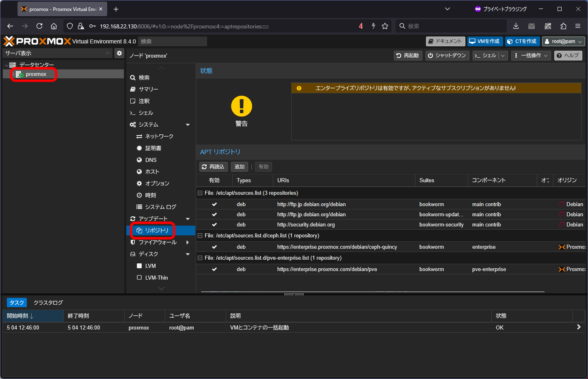Select the proxmox node in tree
The height and width of the screenshot is (379, 588).
click(36, 74)
